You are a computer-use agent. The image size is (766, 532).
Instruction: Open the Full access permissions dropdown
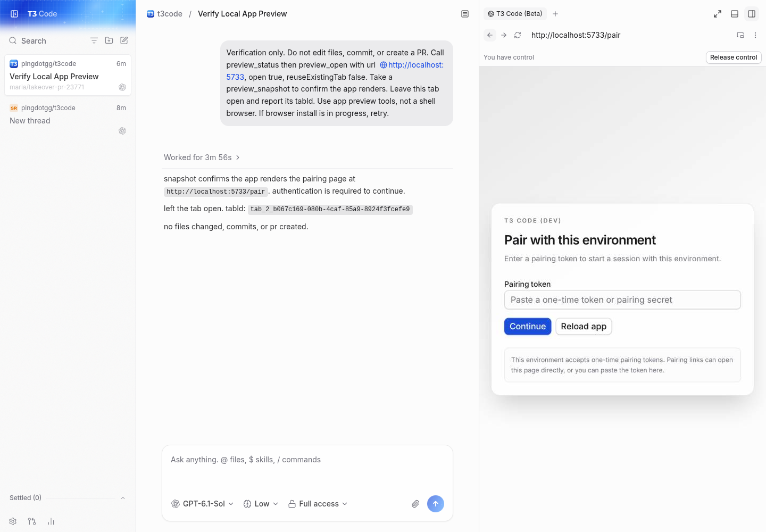click(x=318, y=504)
